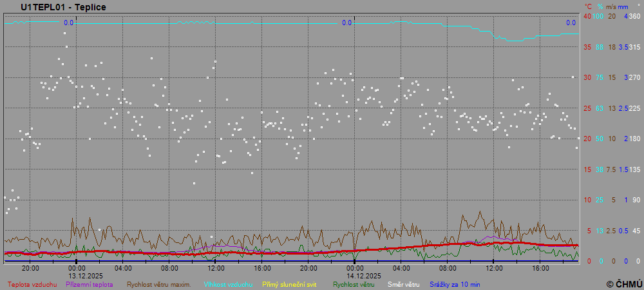Image resolution: width=644 pixels, height=290 pixels.
Task: Toggle the Rychlost větru maxim. legend entry
Action: point(158,284)
